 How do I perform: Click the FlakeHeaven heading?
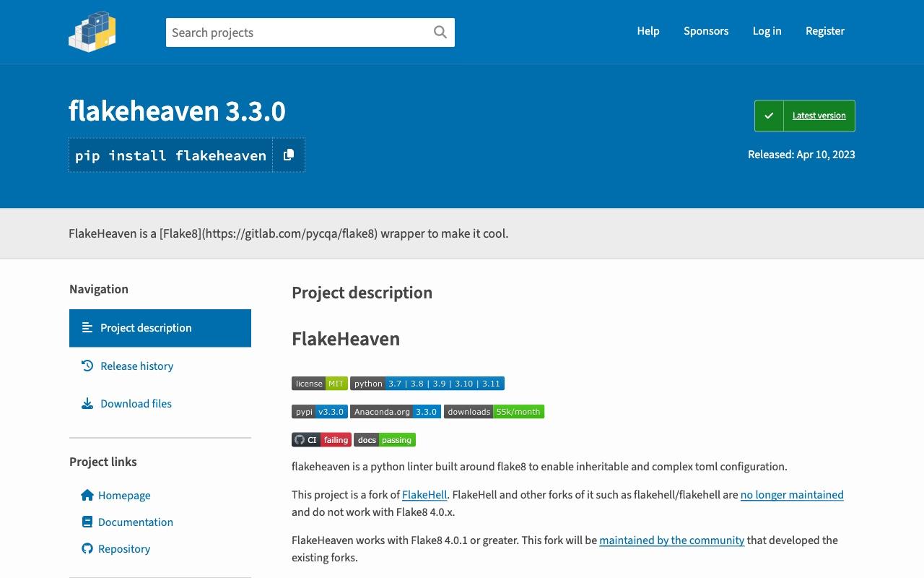(346, 339)
